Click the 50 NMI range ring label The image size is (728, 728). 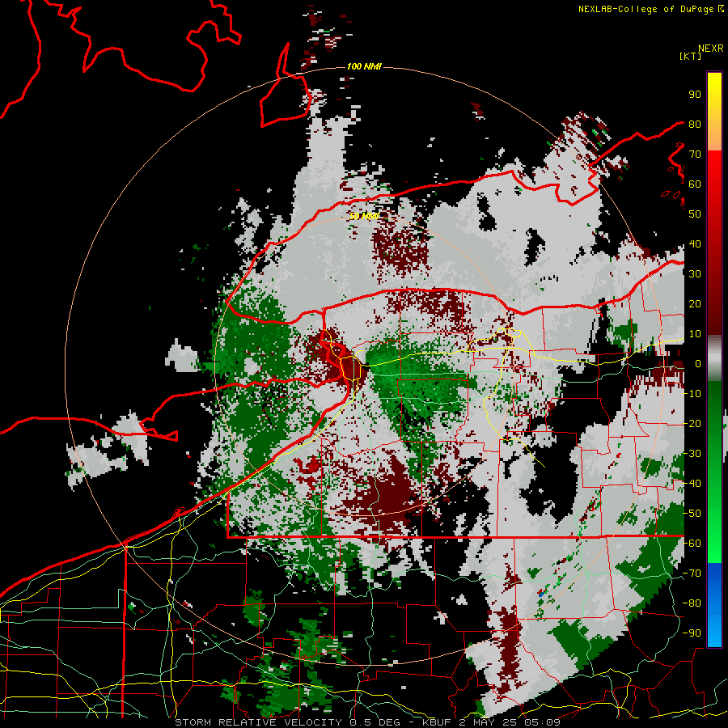pos(364,216)
